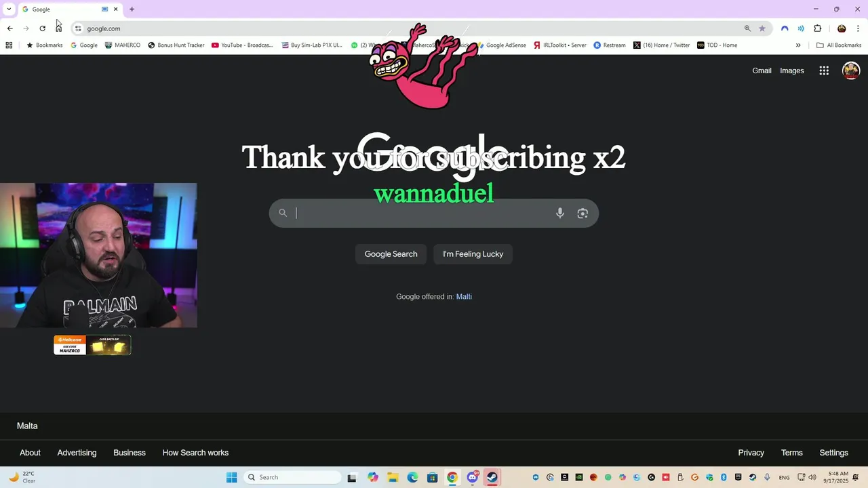
Task: Open a new tab with the plus button
Action: [x=132, y=9]
